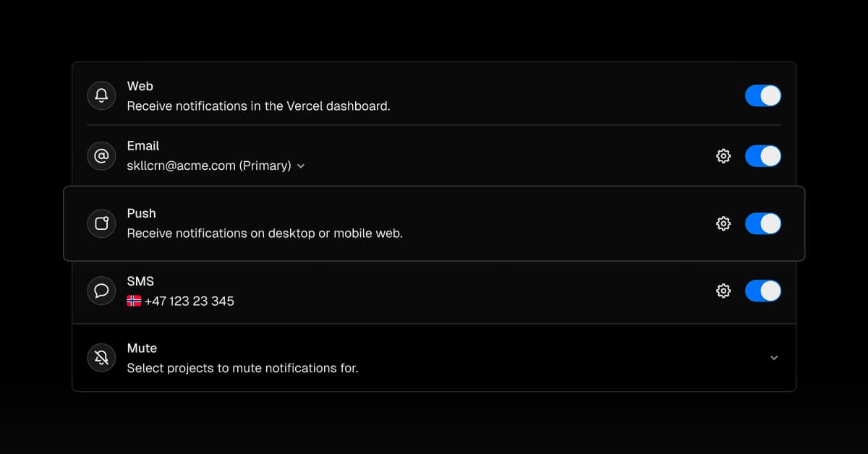Viewport: 868px width, 454px height.
Task: Disable Web notifications toggle
Action: pos(763,95)
